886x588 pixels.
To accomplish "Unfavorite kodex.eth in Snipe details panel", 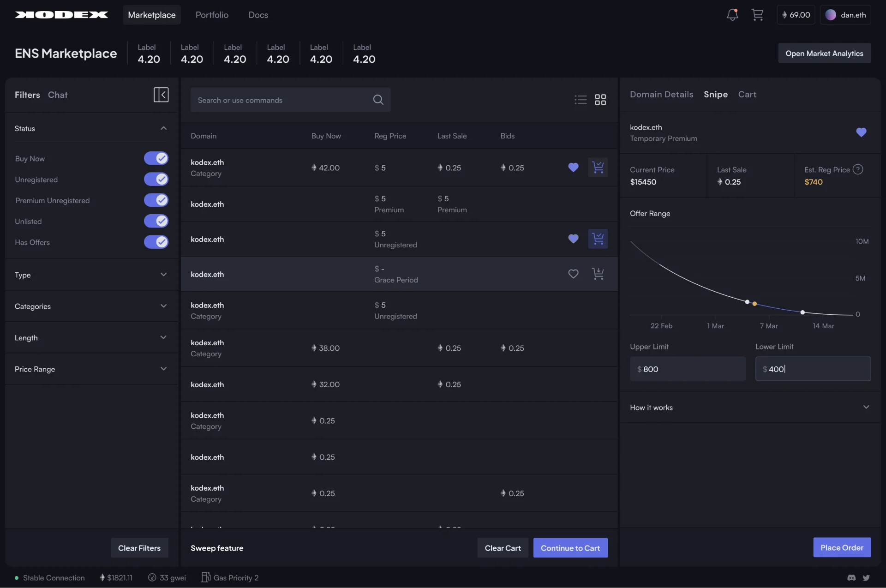I will (x=861, y=132).
